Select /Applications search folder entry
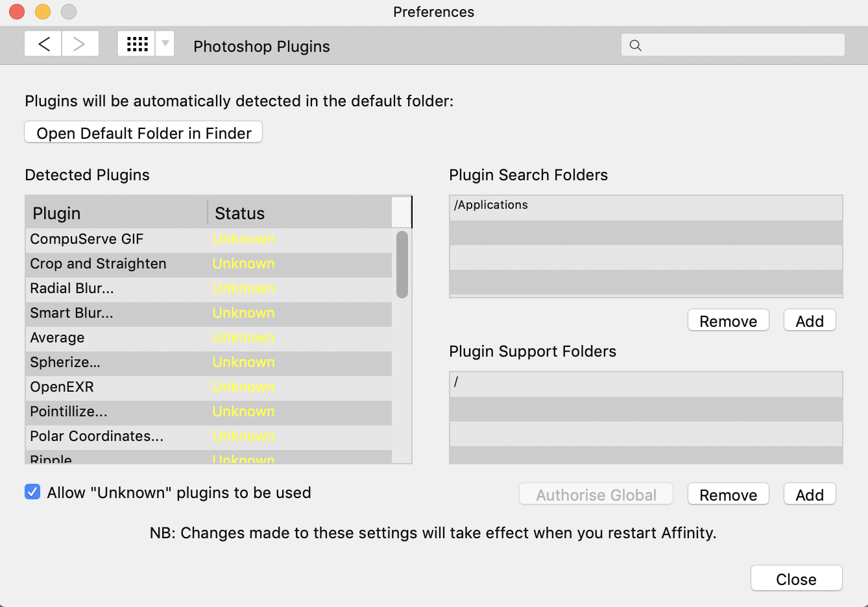 646,208
